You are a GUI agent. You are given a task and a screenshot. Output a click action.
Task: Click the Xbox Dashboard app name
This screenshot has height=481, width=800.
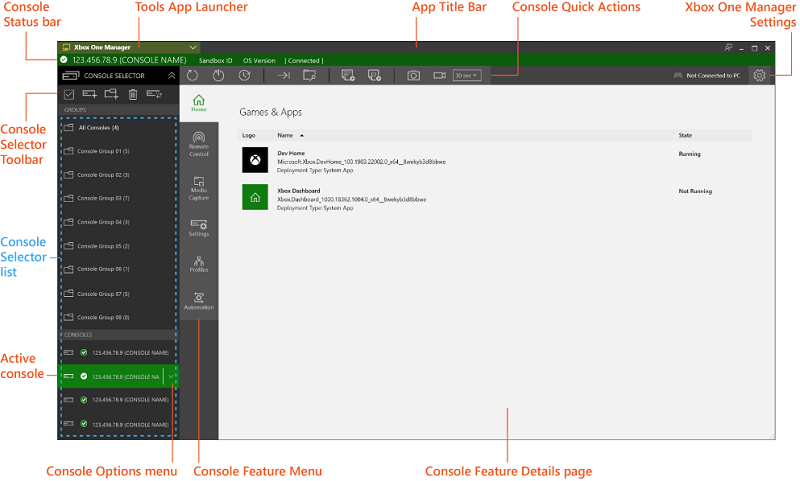298,191
